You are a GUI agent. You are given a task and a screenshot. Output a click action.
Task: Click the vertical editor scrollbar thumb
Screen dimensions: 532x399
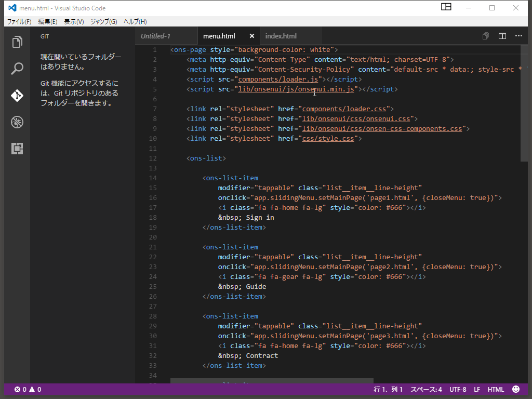(x=524, y=103)
